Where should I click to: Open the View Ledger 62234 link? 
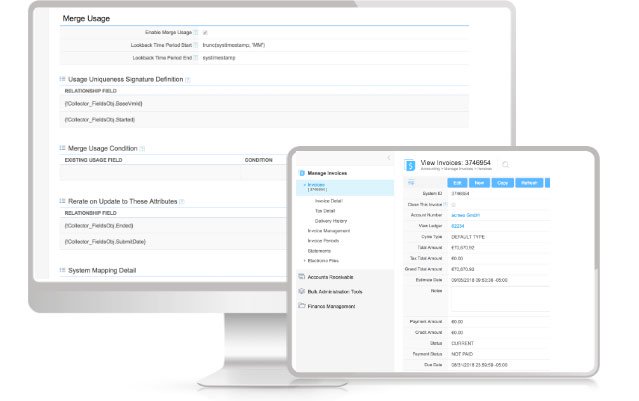[458, 226]
